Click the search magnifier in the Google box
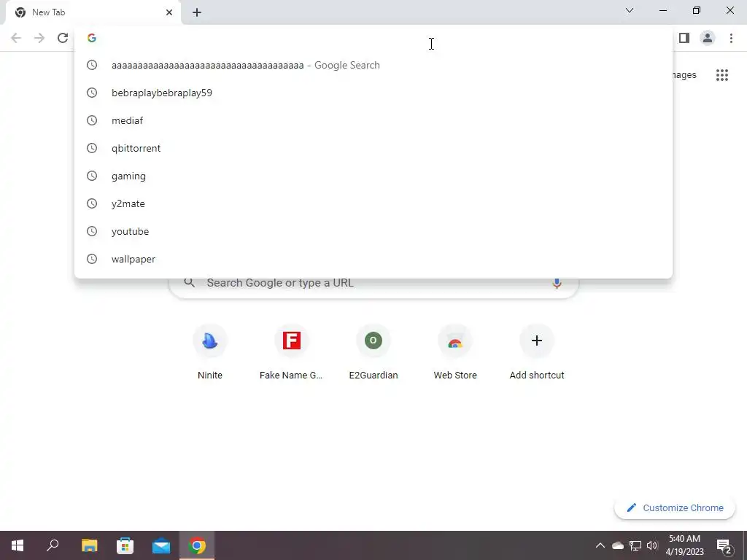The width and height of the screenshot is (747, 560). (x=190, y=283)
